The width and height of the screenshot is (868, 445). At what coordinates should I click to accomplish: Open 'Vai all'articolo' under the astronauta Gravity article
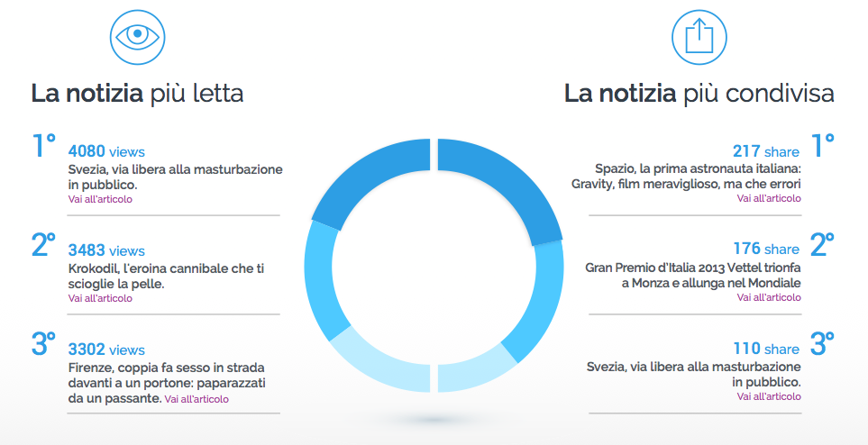(768, 198)
